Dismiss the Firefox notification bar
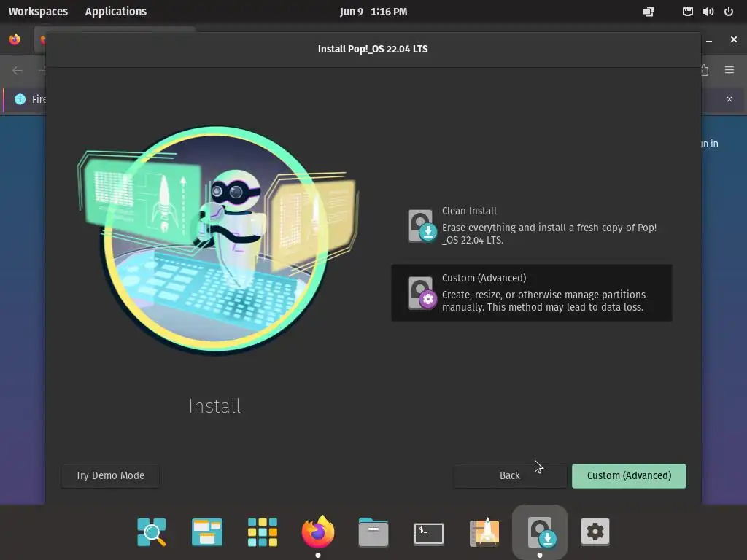Image resolution: width=747 pixels, height=560 pixels. (x=729, y=99)
